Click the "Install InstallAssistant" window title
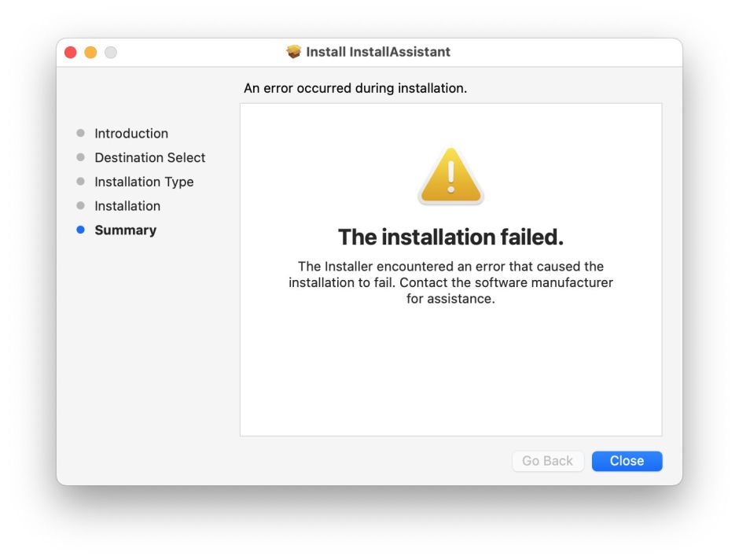The width and height of the screenshot is (739, 560). coord(378,52)
